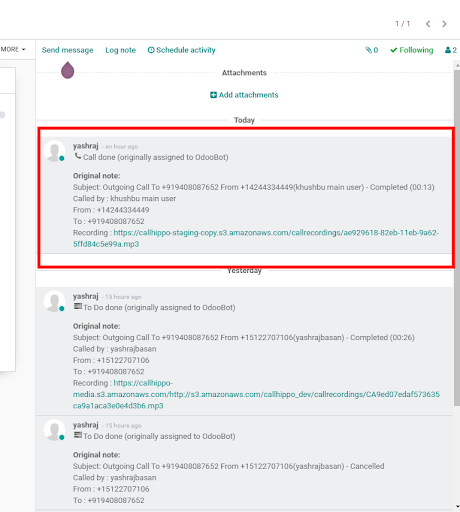Open yashraj avatar on Call done message
The height and width of the screenshot is (512, 460).
point(54,151)
